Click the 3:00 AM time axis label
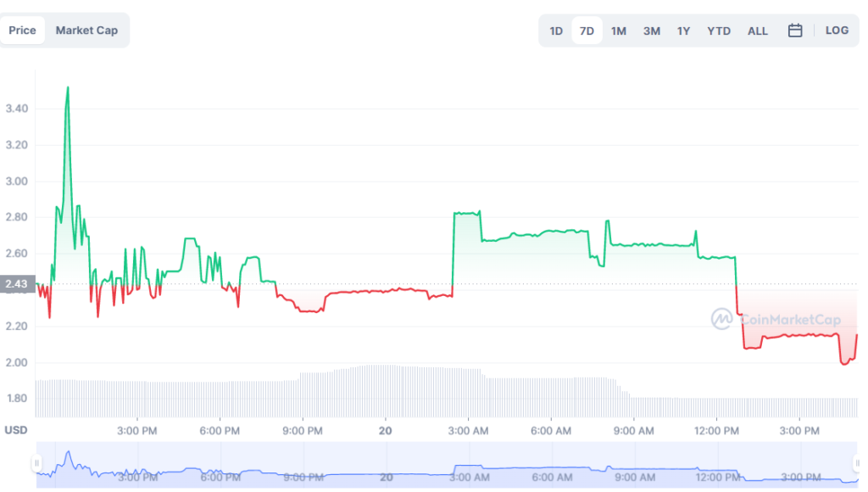 tap(469, 431)
